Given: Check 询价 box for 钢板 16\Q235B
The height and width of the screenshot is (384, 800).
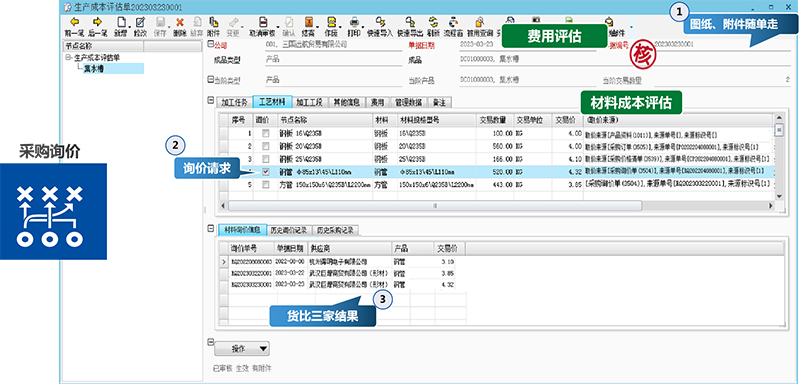Looking at the screenshot, I should (265, 134).
